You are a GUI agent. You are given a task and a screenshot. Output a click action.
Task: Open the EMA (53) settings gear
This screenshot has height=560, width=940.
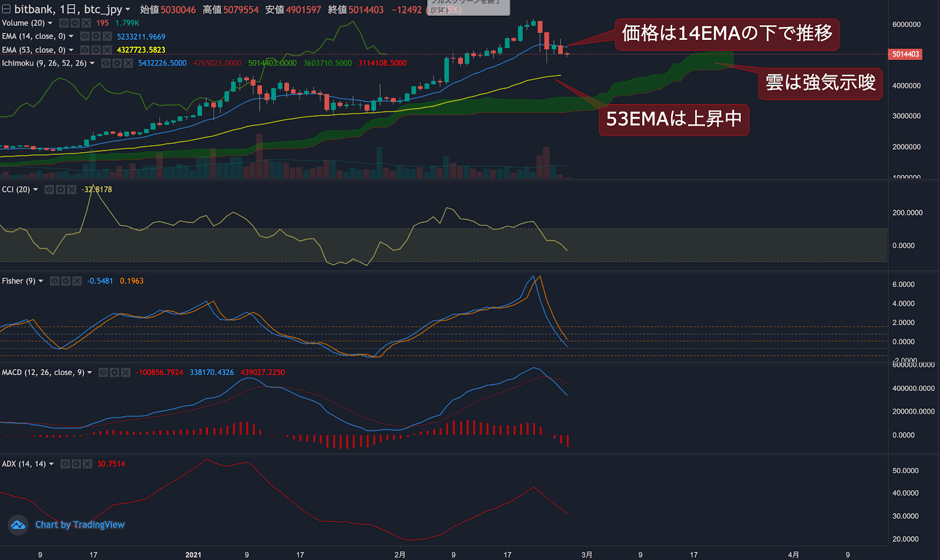tap(96, 50)
